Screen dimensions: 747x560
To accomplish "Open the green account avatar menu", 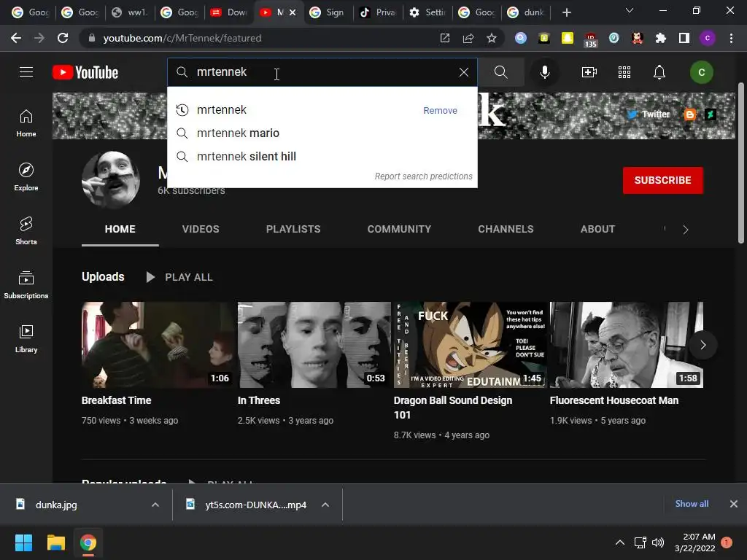I will [701, 72].
